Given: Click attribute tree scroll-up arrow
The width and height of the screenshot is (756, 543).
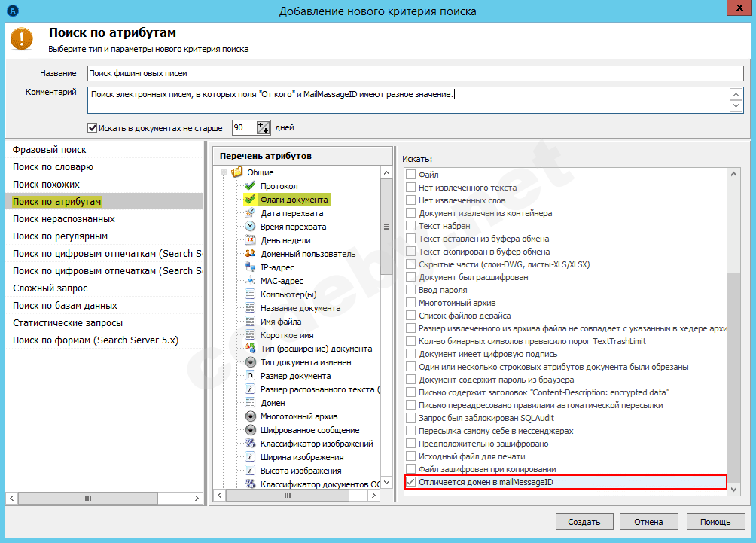Looking at the screenshot, I should (386, 172).
